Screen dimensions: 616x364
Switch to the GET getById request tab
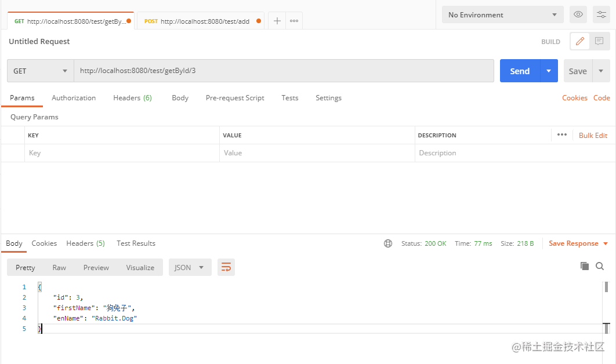tap(71, 21)
